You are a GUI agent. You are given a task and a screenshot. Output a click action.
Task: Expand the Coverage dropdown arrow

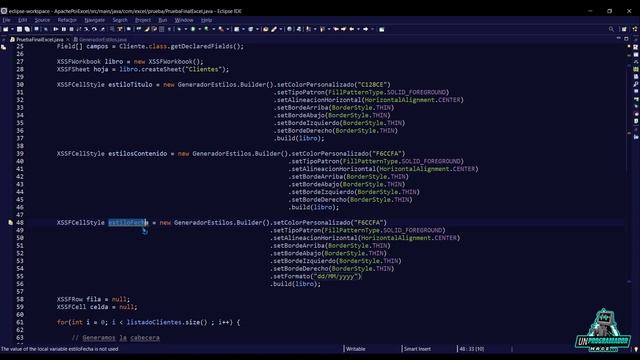213,29
